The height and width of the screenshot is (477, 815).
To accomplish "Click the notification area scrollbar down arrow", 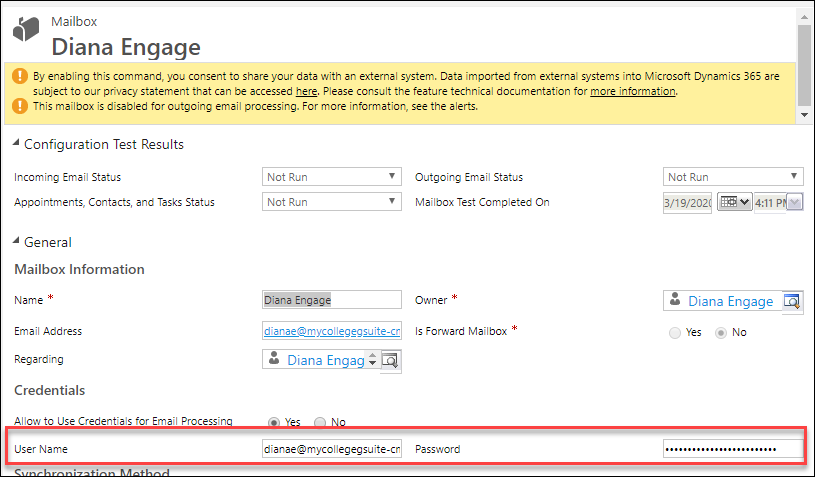I will 805,115.
